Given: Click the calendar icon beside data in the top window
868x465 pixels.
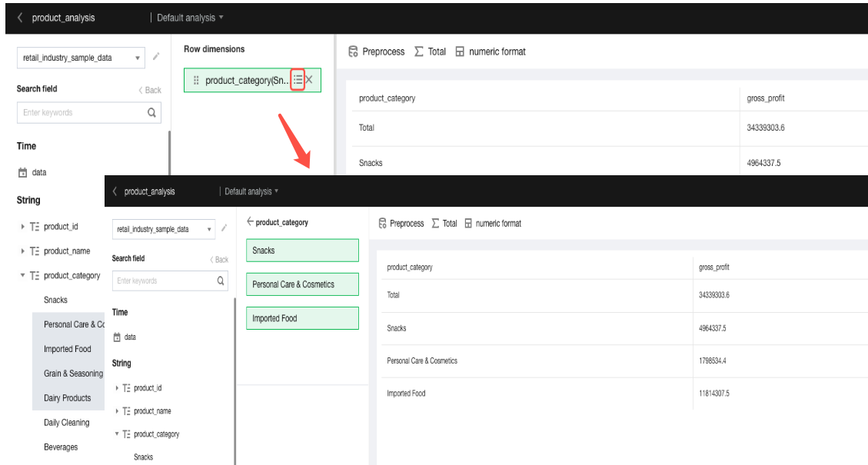Looking at the screenshot, I should (22, 173).
